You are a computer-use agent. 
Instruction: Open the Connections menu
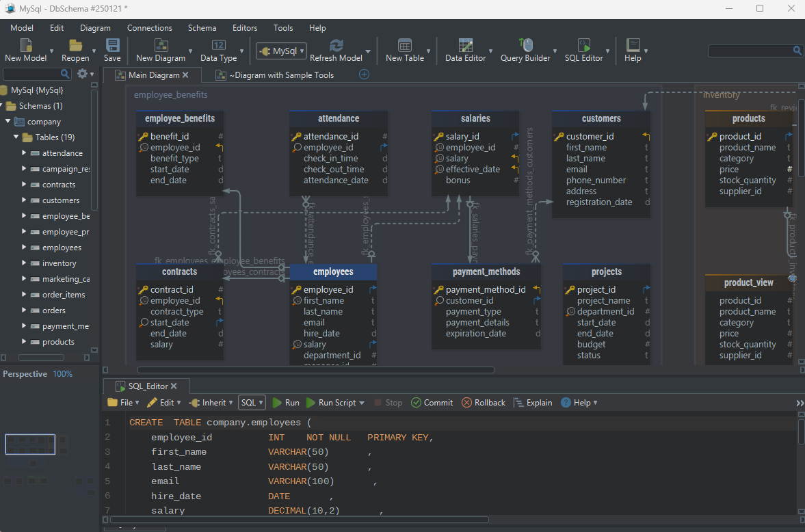149,28
